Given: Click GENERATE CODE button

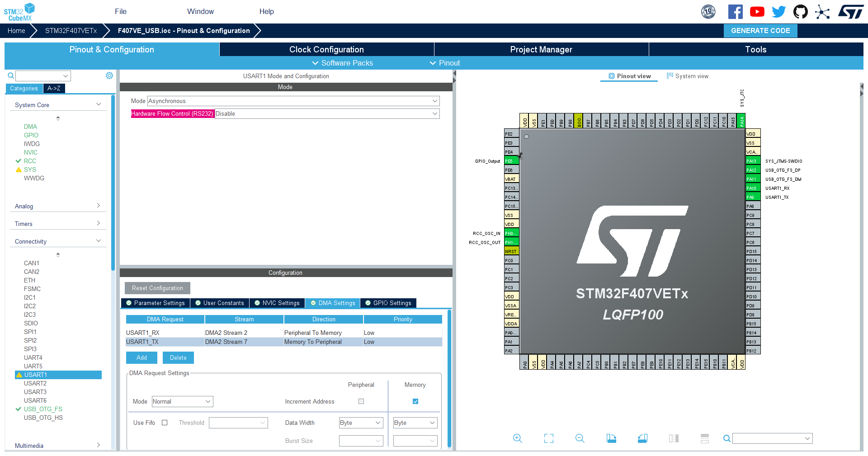Looking at the screenshot, I should click(x=760, y=31).
